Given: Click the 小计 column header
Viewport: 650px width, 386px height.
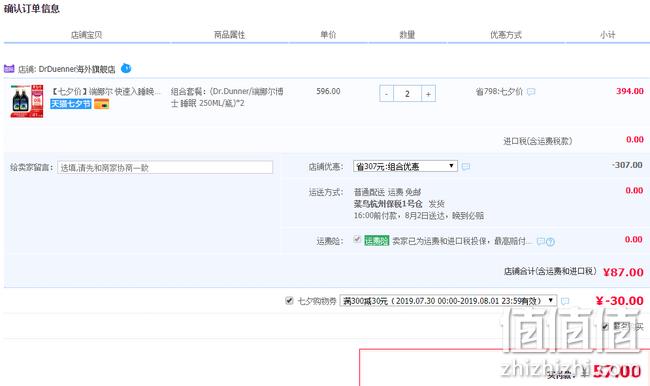Looking at the screenshot, I should [607, 35].
